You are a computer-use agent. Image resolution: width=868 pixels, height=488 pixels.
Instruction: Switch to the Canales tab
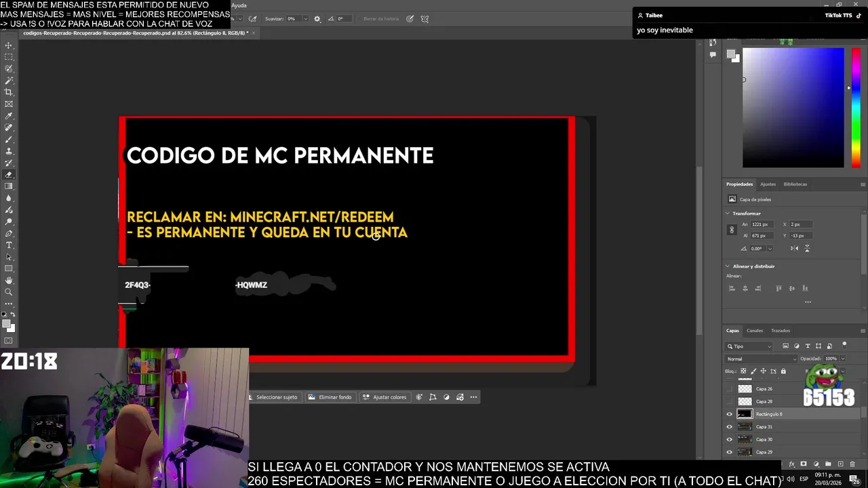[x=755, y=331]
